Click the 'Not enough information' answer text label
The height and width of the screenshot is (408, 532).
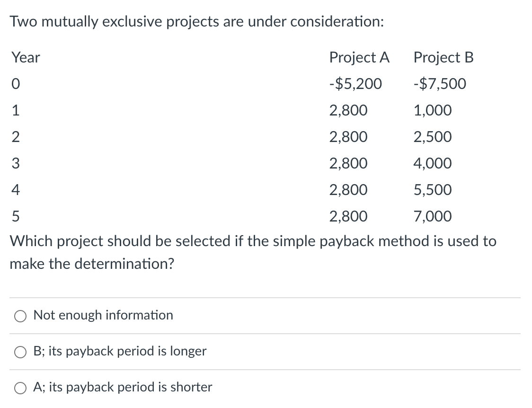(x=103, y=315)
